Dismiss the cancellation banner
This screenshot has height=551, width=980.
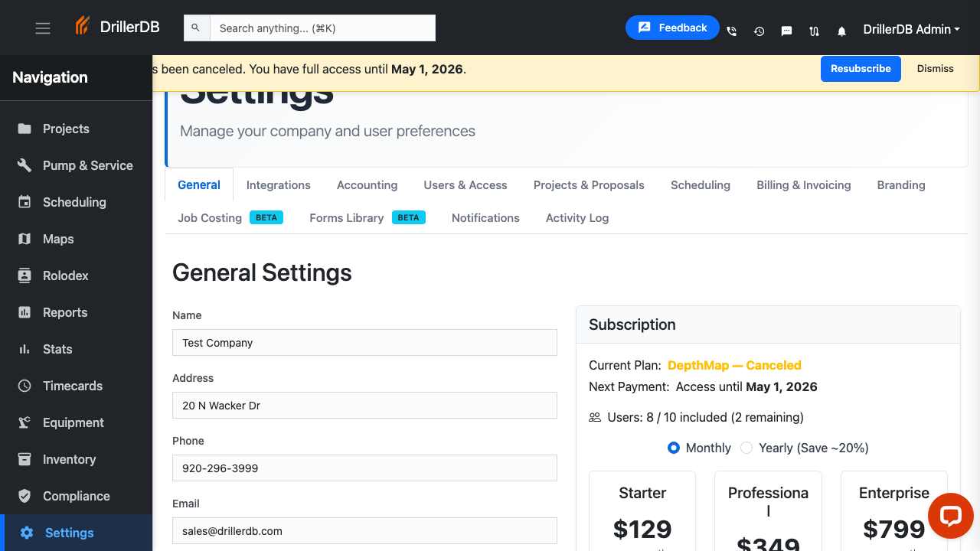coord(935,68)
